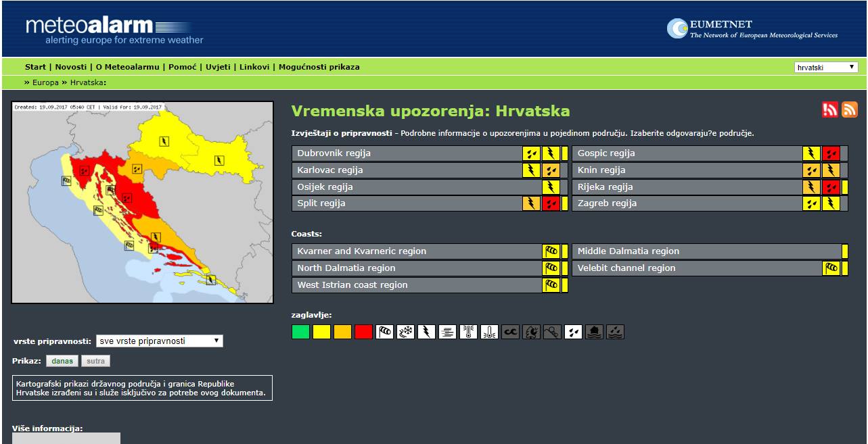Viewport: 868px width, 444px height.
Task: Open the red RSS feed icon
Action: [830, 109]
